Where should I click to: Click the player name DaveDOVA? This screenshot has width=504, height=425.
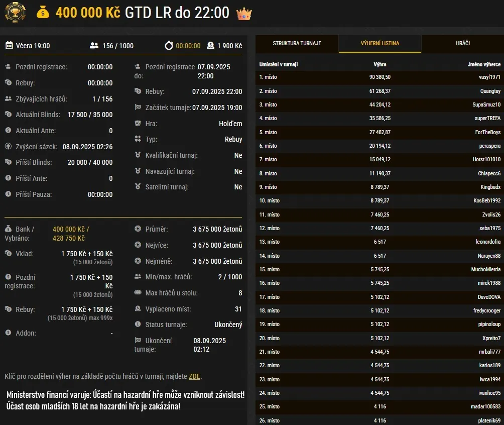point(489,297)
